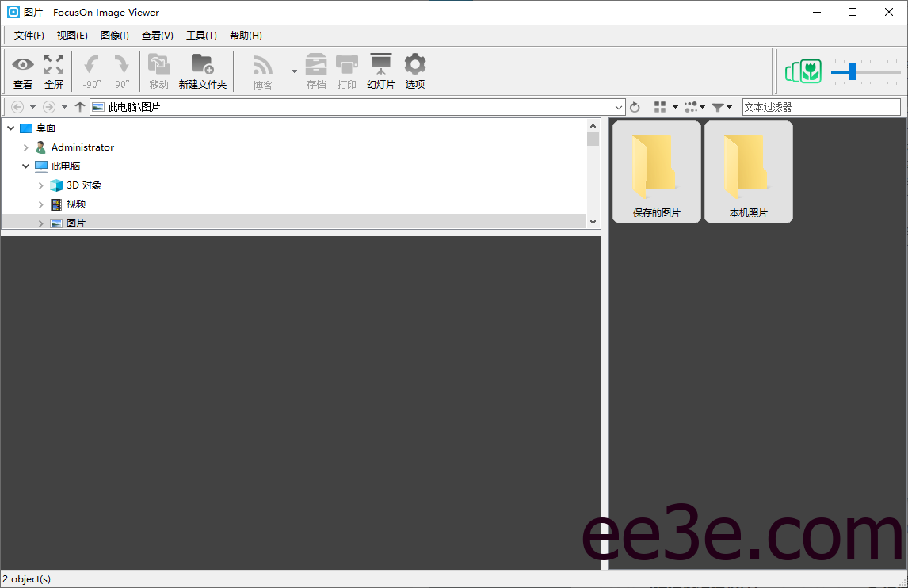Expand the Administrator tree node

25,147
